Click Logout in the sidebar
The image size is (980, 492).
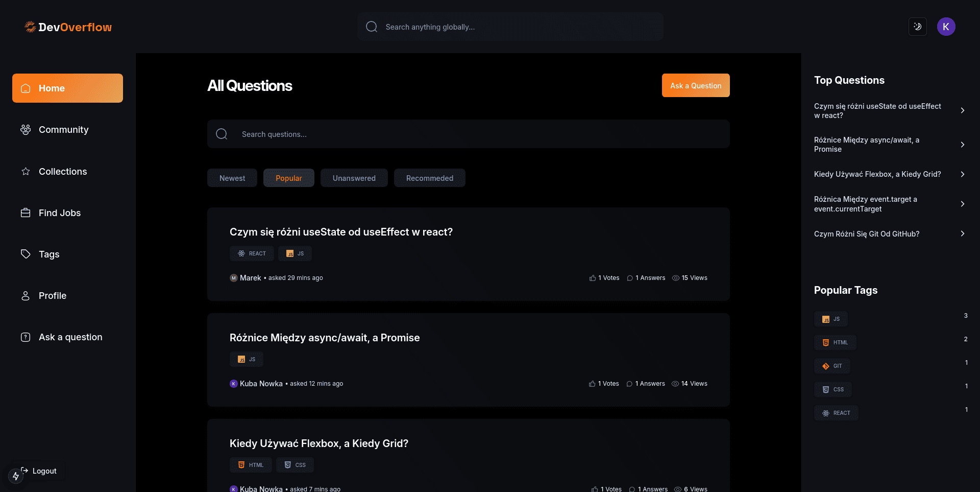pyautogui.click(x=44, y=471)
